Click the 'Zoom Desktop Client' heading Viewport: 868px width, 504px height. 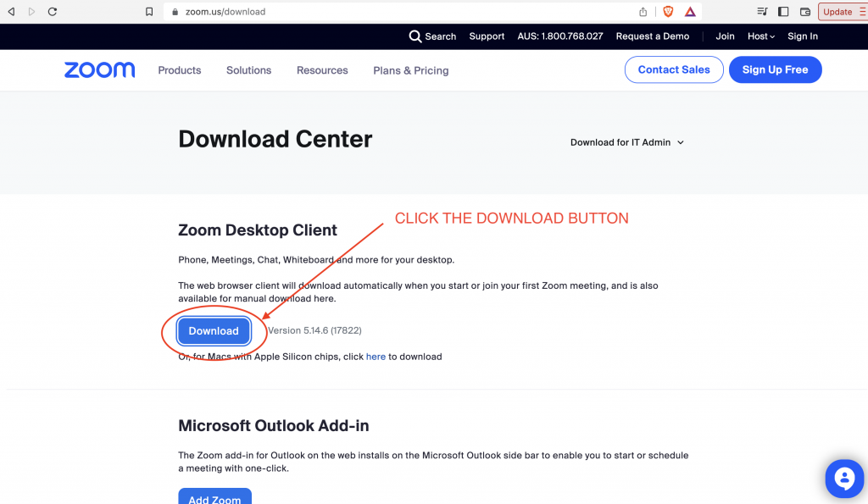coord(258,230)
